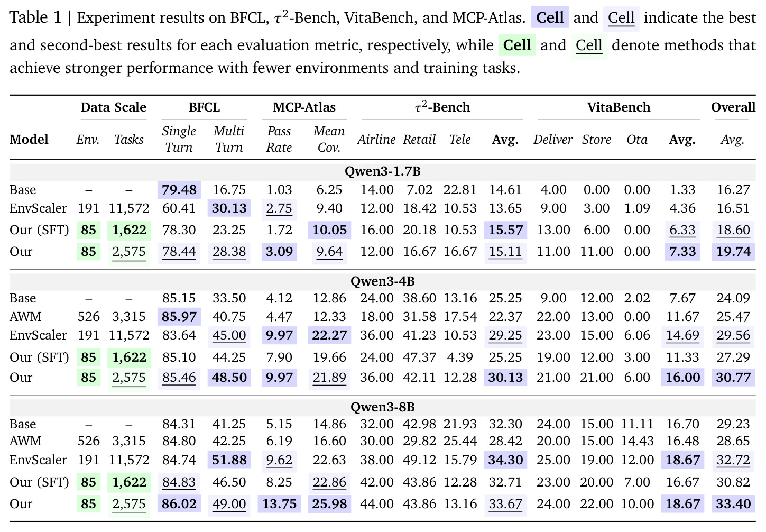
Task: Click the highlighted '7.33' VitaBench average
Action: pyautogui.click(x=682, y=252)
